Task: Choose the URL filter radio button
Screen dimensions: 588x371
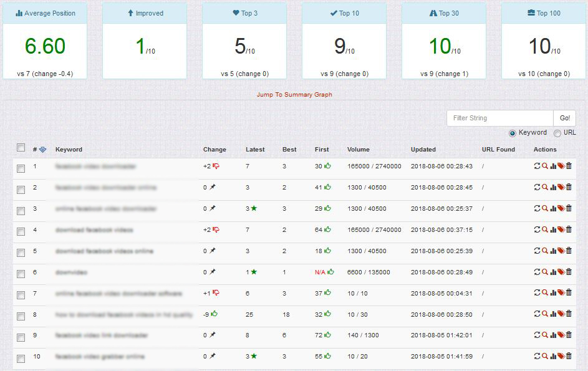Action: tap(557, 133)
